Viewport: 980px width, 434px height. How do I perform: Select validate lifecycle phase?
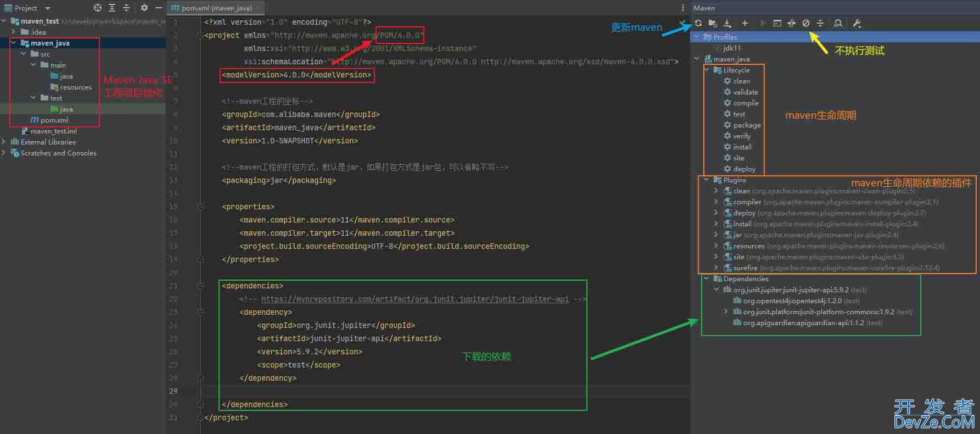point(741,92)
